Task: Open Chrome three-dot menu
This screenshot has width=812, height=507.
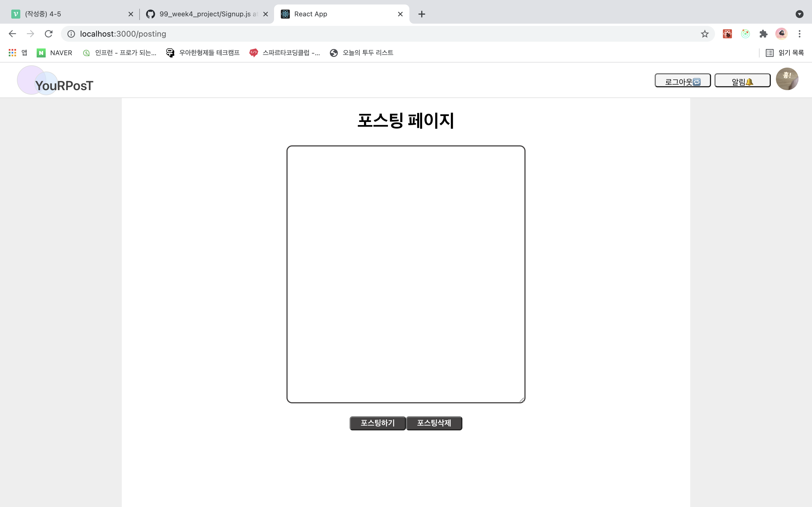Action: pyautogui.click(x=799, y=34)
